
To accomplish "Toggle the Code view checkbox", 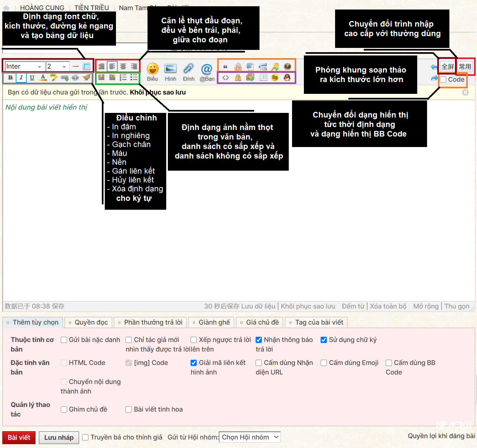I will pyautogui.click(x=443, y=79).
